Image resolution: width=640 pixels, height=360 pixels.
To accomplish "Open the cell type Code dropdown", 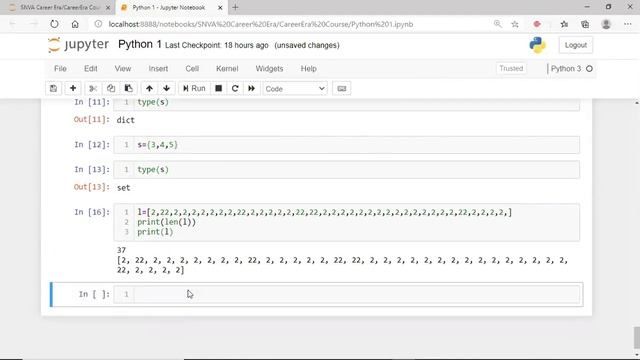I will point(295,89).
